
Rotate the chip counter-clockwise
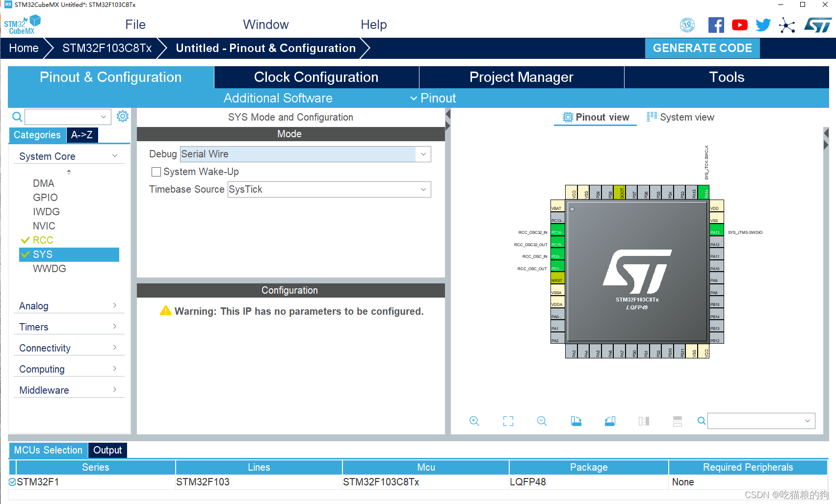click(610, 421)
